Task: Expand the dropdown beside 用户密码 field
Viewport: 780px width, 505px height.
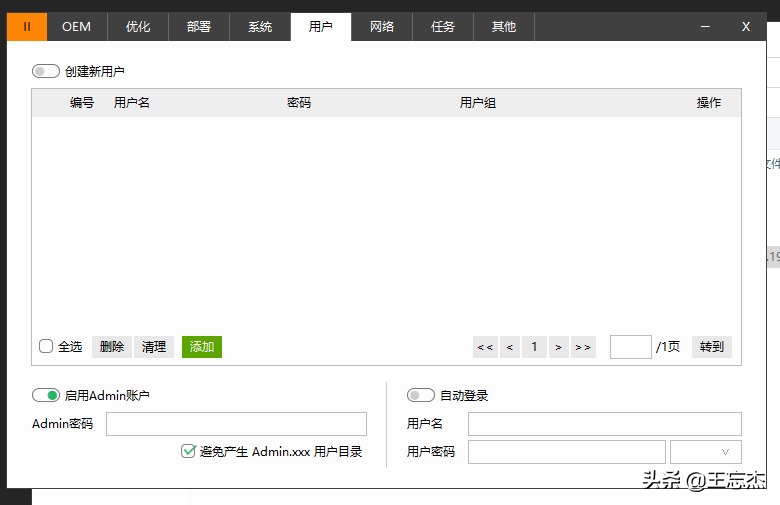Action: coord(706,452)
